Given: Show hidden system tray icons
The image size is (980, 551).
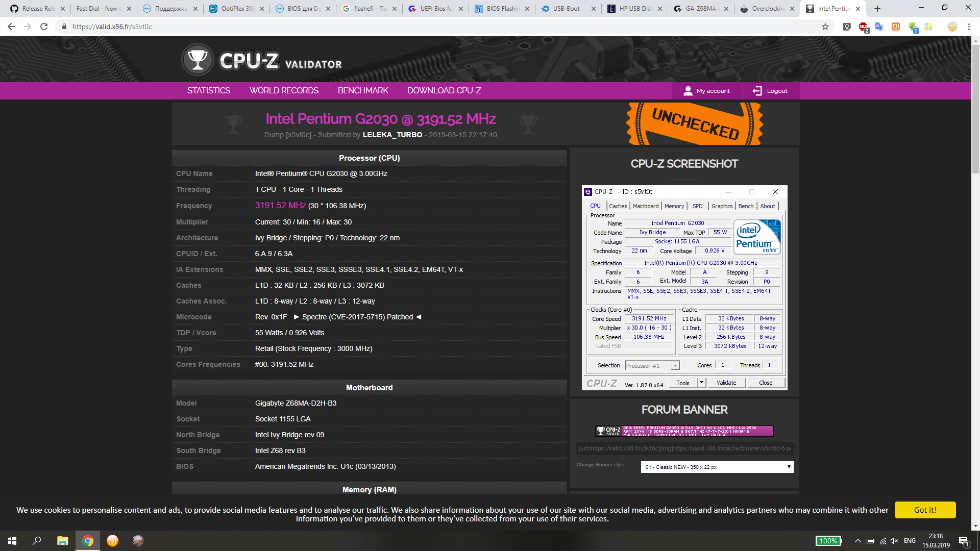Looking at the screenshot, I should coord(857,541).
